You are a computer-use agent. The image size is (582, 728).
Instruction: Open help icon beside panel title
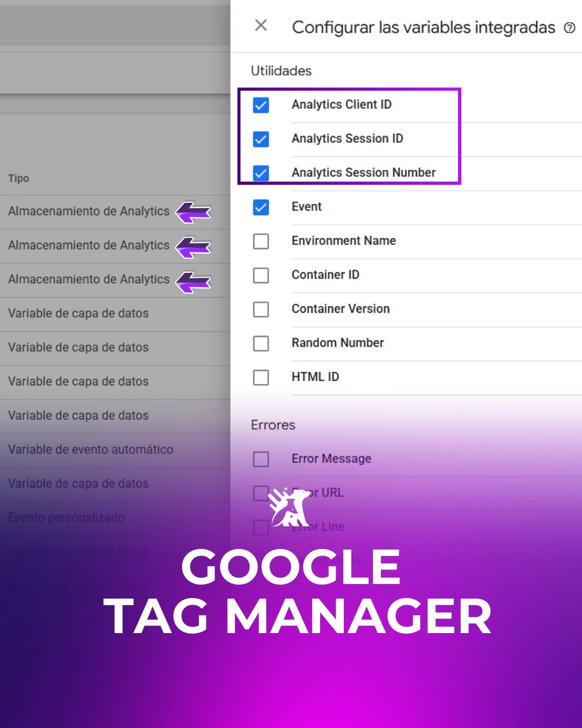570,28
